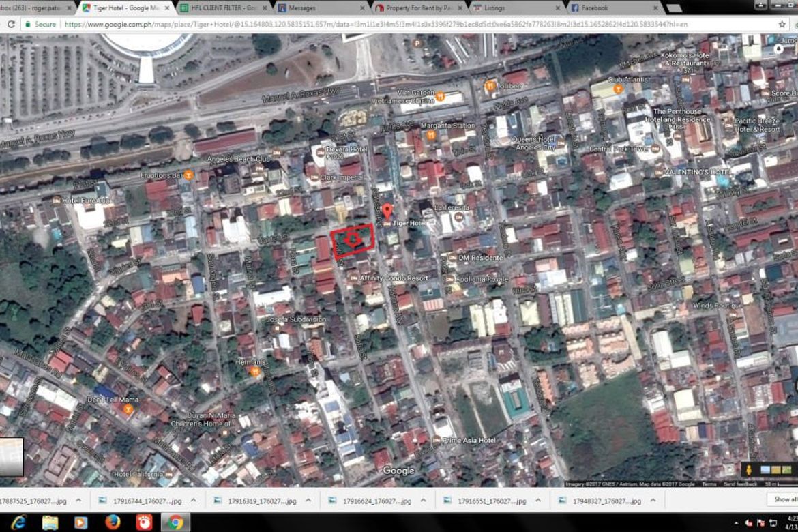Open the Property For Rent tab
798x532 pixels.
(x=418, y=8)
